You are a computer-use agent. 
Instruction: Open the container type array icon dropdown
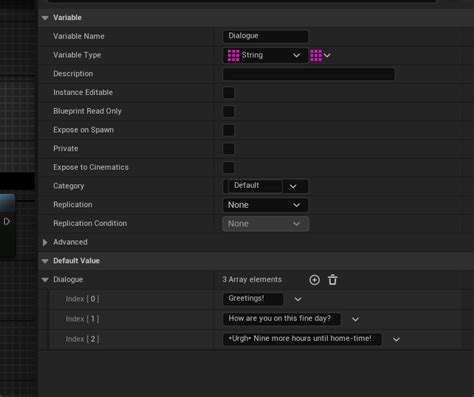tap(320, 56)
